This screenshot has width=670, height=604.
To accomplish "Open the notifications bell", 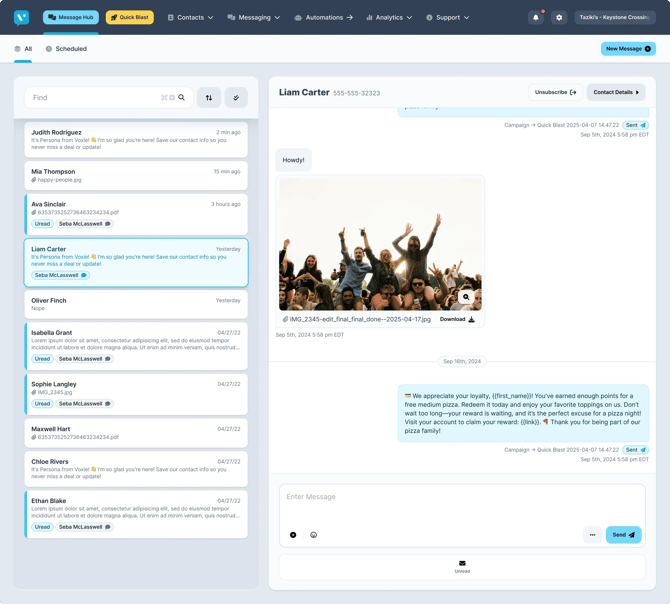I will click(x=536, y=18).
